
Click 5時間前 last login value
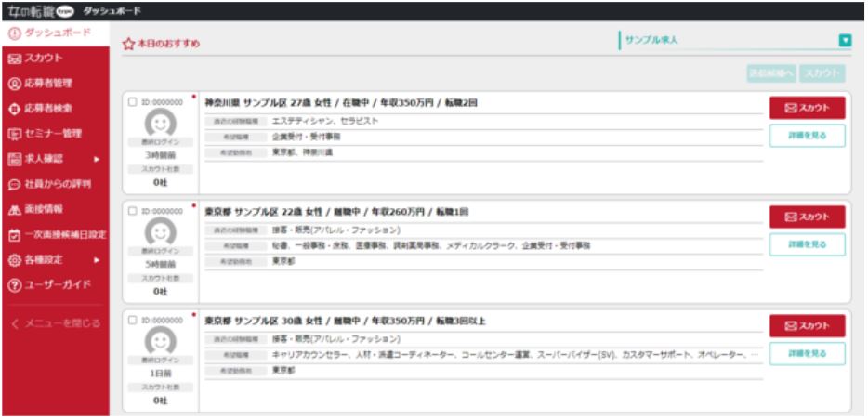point(161,265)
